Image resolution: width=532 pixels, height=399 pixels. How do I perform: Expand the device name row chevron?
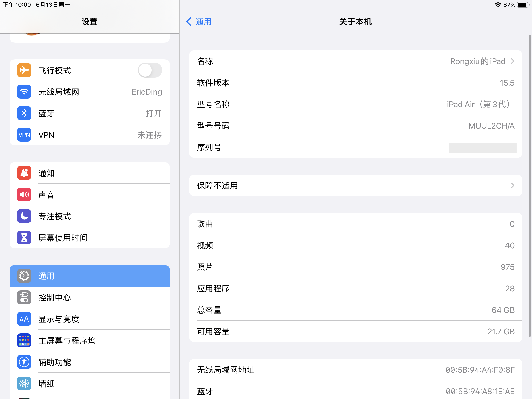(x=513, y=61)
